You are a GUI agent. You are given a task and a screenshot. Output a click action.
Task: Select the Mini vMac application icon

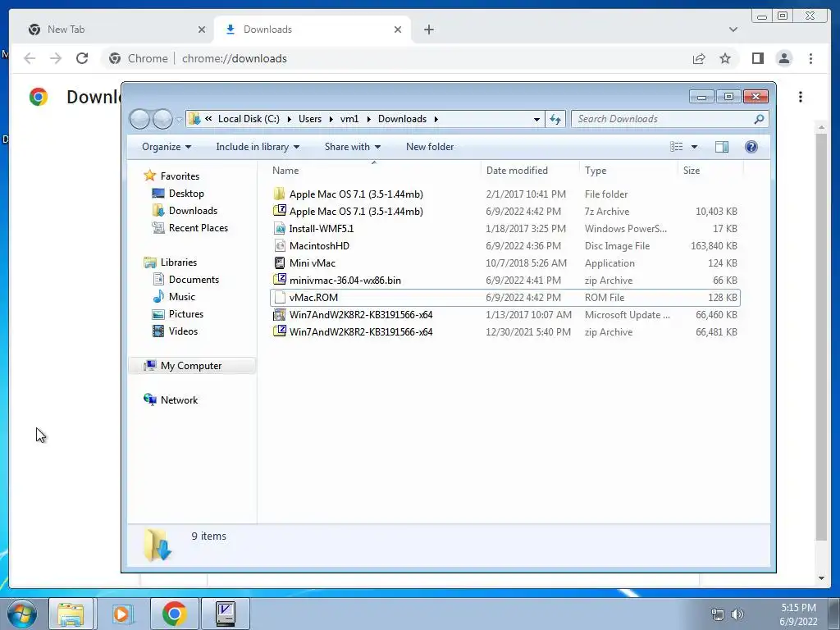[279, 263]
